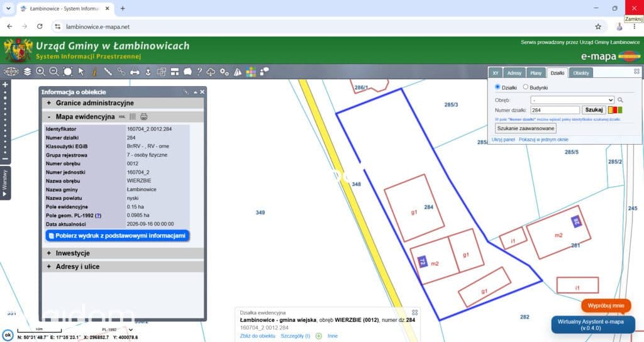Select the zoom in magnifier tool
The width and height of the screenshot is (644, 342).
(x=40, y=72)
